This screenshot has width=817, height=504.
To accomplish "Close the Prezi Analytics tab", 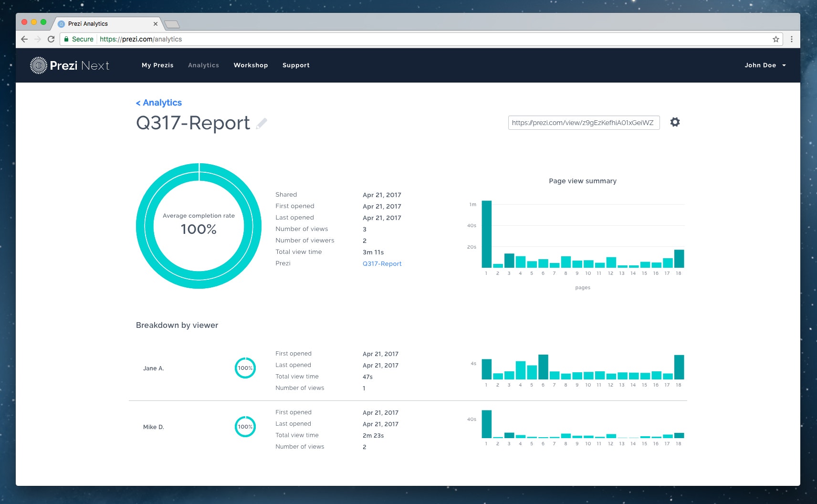I will coord(156,24).
